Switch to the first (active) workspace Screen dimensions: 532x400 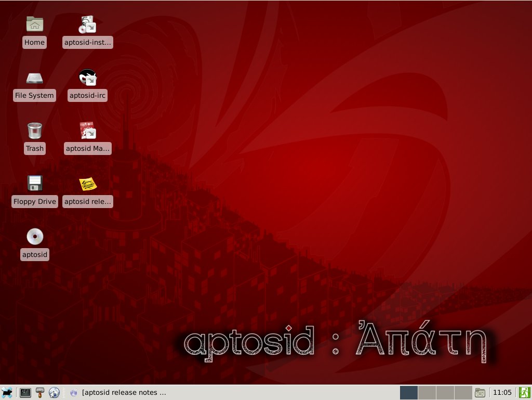click(409, 393)
